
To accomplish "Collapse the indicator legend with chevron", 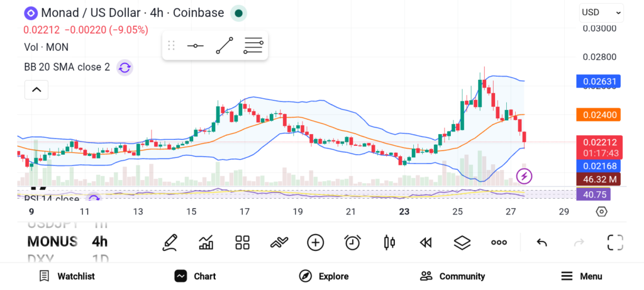I will click(36, 90).
